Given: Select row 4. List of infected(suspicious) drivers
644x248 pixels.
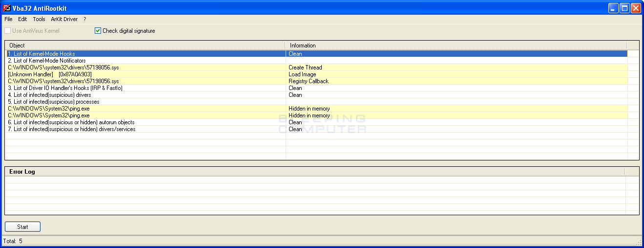Looking at the screenshot, I should click(316, 95).
